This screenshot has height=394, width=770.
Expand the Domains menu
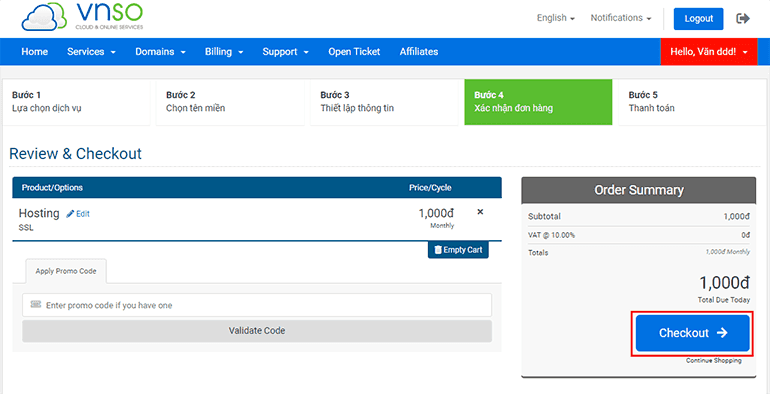coord(161,52)
